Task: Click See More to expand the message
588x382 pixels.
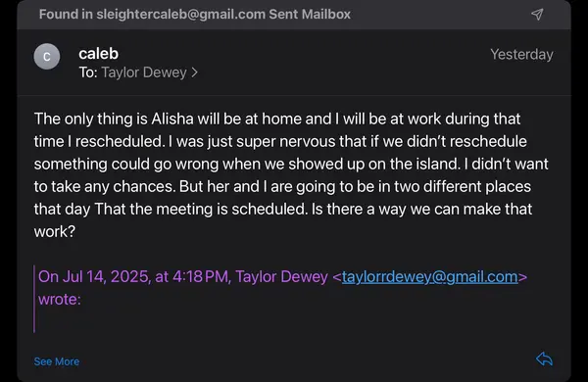Action: (57, 361)
